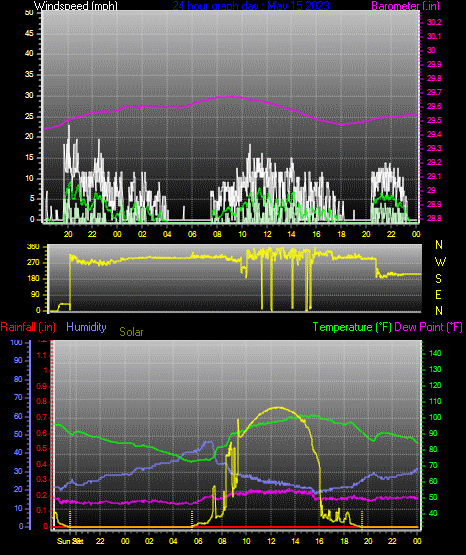
Task: Click '120' on the temperature axis
Action: [435, 385]
